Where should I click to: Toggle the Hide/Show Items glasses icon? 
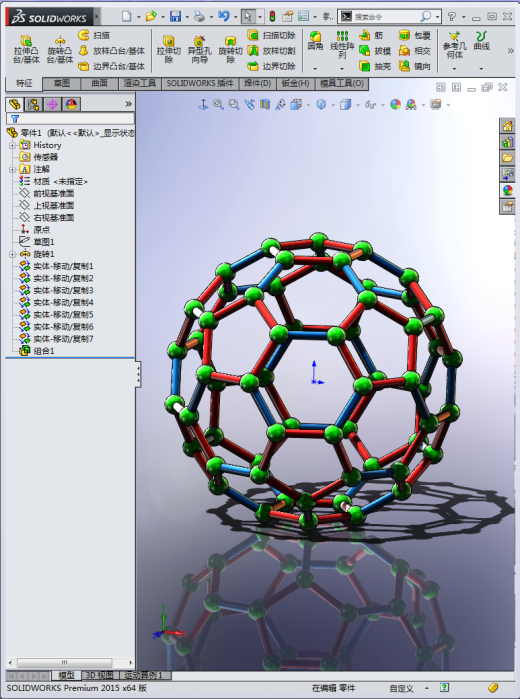(x=370, y=105)
